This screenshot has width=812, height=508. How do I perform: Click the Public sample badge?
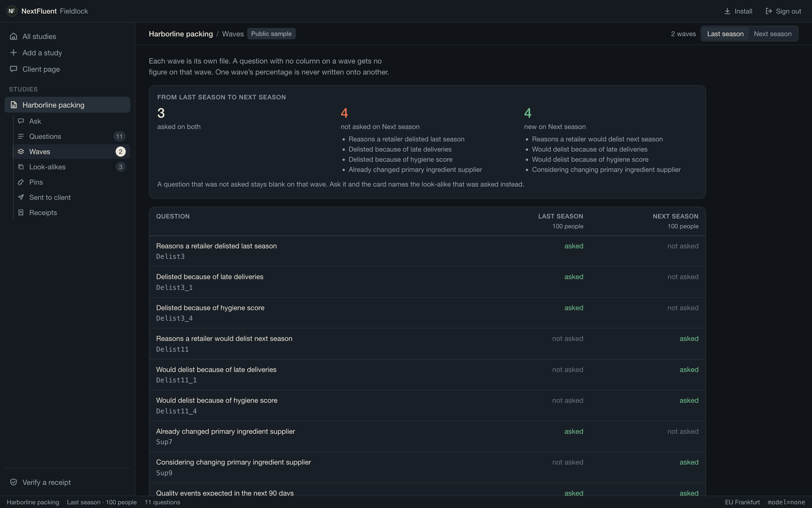coord(271,34)
